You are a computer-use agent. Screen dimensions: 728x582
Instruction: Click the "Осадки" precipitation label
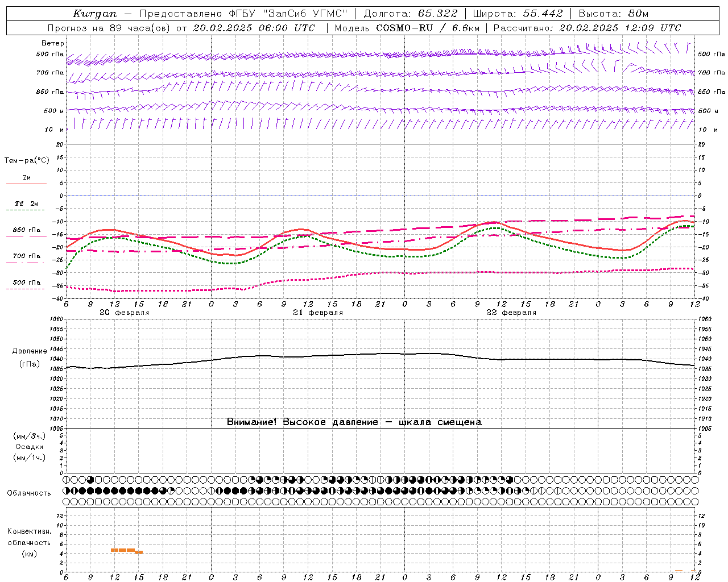[30, 447]
